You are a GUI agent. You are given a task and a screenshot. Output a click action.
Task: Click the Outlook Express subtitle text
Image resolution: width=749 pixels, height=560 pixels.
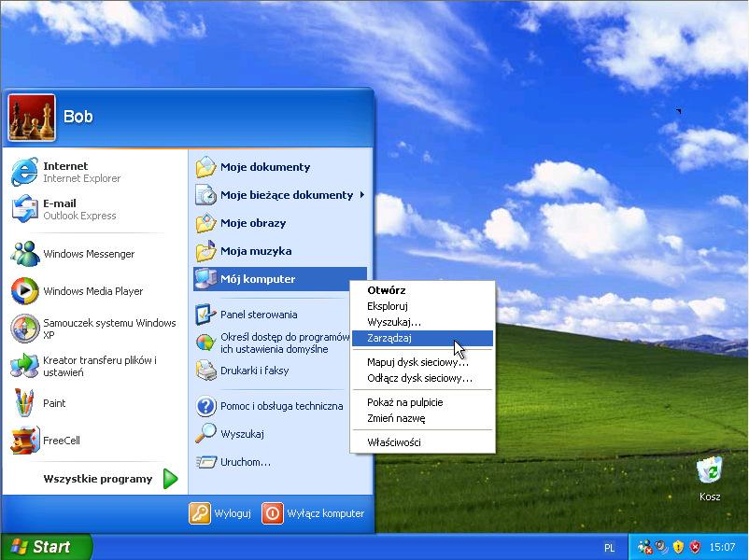click(x=79, y=216)
